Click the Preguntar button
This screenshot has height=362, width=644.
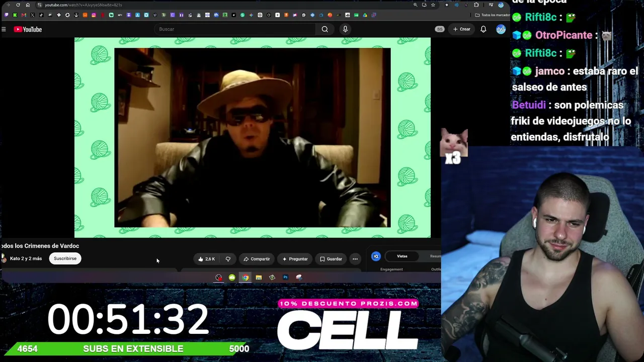pyautogui.click(x=295, y=259)
